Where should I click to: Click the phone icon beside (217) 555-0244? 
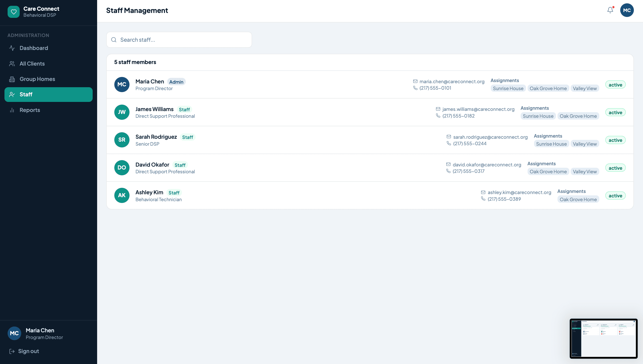[449, 143]
